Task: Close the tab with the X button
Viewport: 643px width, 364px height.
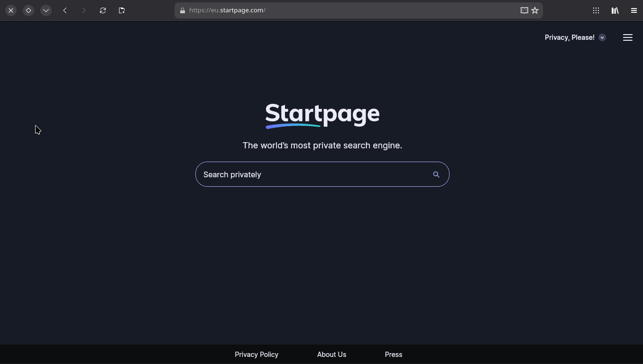Action: 11,10
